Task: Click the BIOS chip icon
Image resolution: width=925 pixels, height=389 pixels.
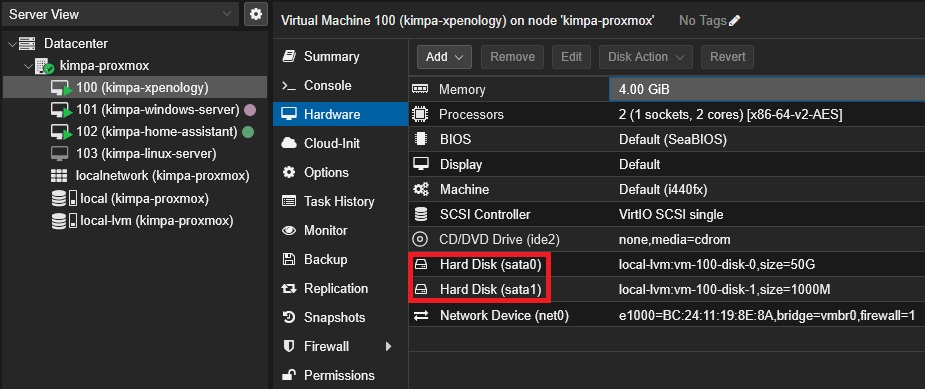Action: coord(421,139)
